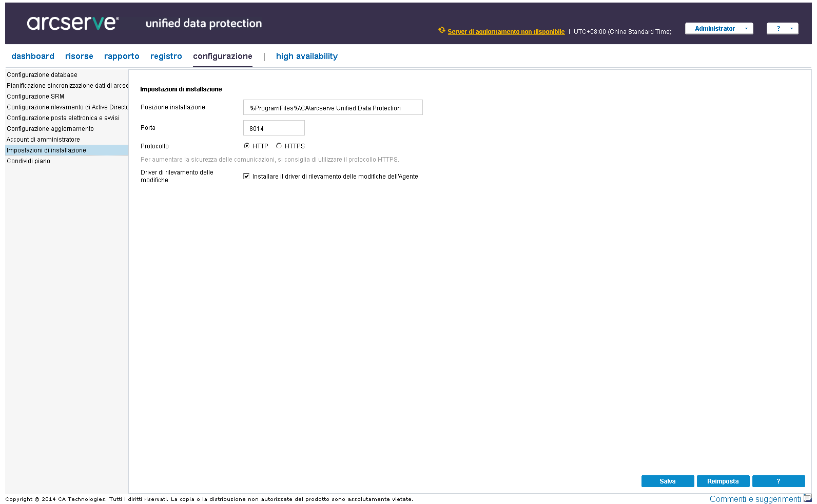Click the Posizione installazione text field
Image resolution: width=817 pixels, height=504 pixels.
tap(333, 108)
